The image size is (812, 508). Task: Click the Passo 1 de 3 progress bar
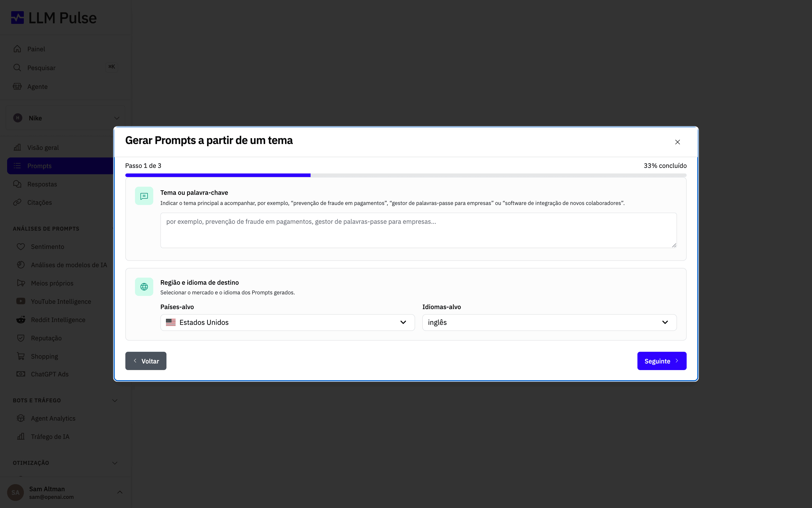point(406,175)
